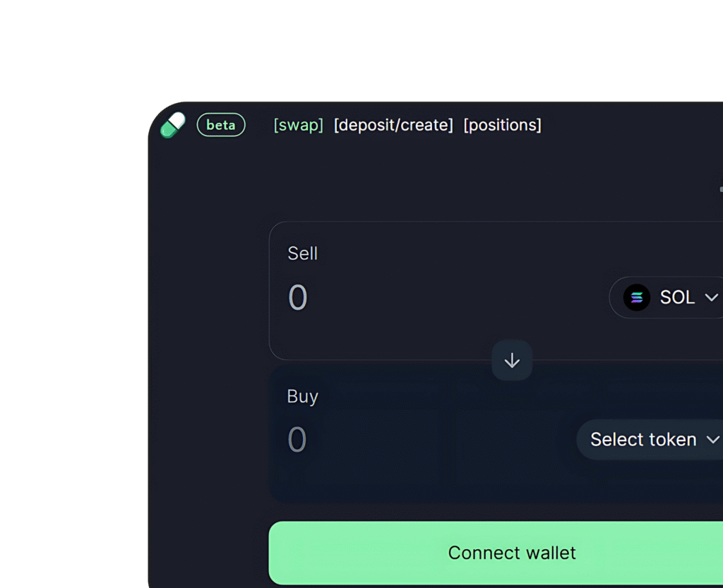Flip tokens with the down arrow button

click(x=512, y=361)
